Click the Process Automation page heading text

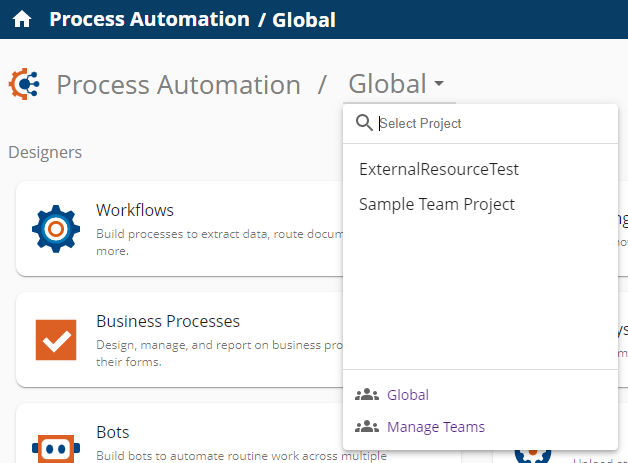[178, 85]
